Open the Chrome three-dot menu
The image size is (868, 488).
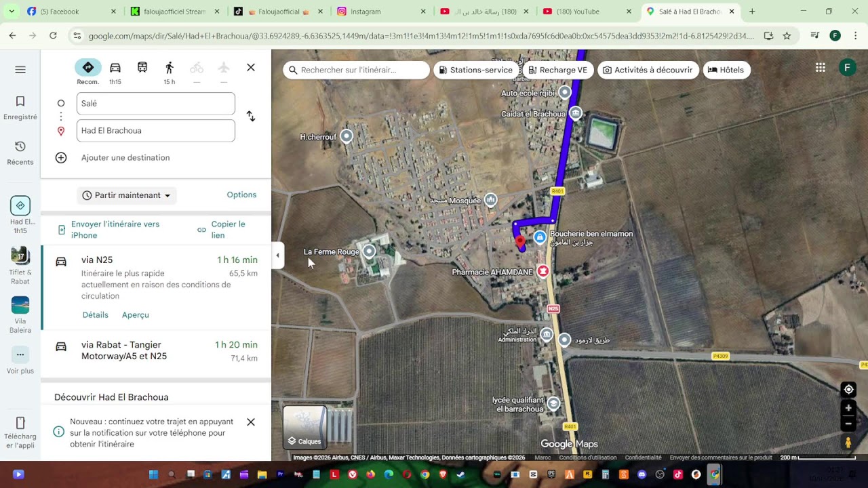tap(856, 36)
